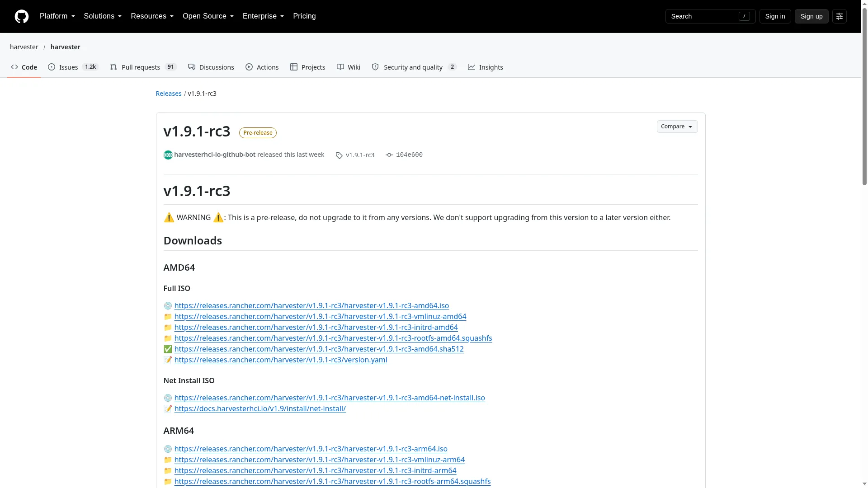Switch to the Security and quality tab
Image resolution: width=868 pixels, height=488 pixels.
click(x=414, y=67)
